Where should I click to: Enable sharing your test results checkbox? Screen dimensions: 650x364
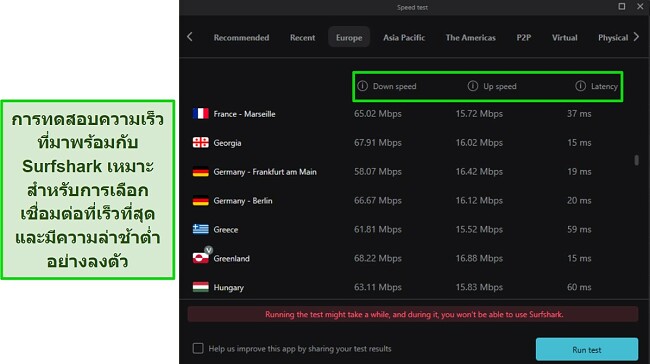tap(198, 348)
